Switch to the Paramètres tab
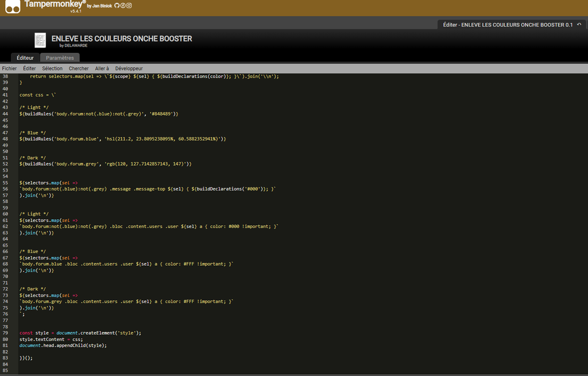This screenshot has width=588, height=376. click(60, 57)
